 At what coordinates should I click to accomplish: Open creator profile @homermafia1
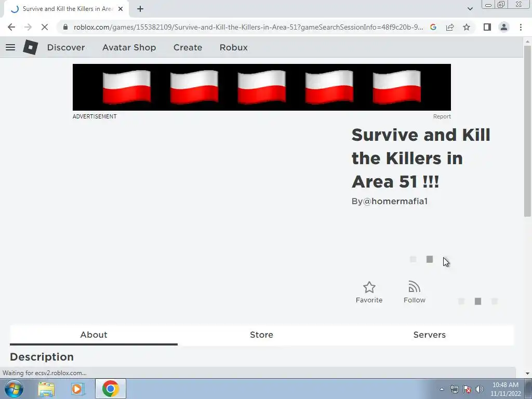pos(395,201)
